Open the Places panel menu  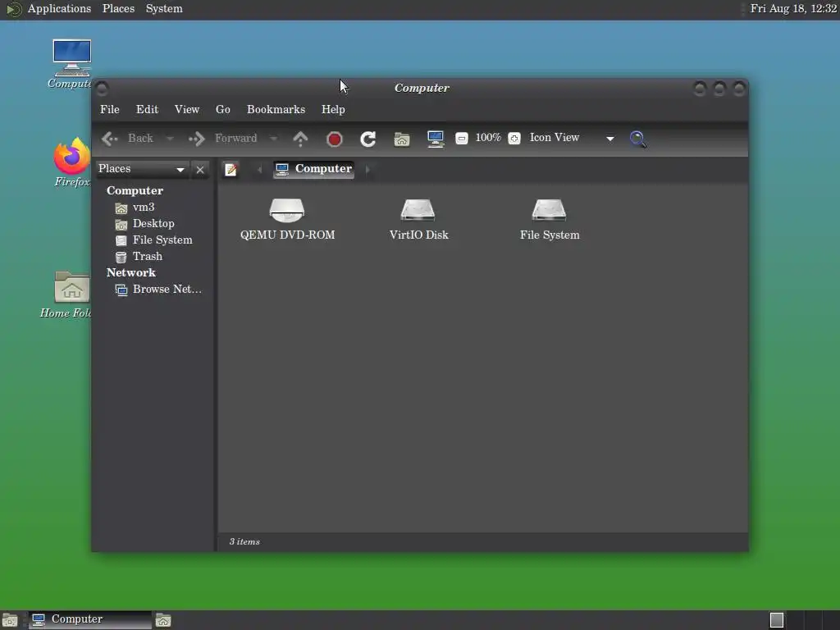pos(118,8)
